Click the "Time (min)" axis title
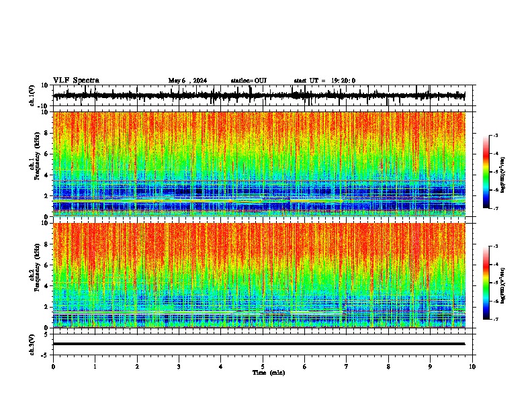 click(x=269, y=373)
